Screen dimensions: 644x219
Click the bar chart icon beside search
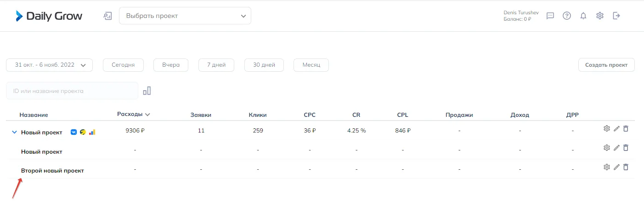pos(147,91)
